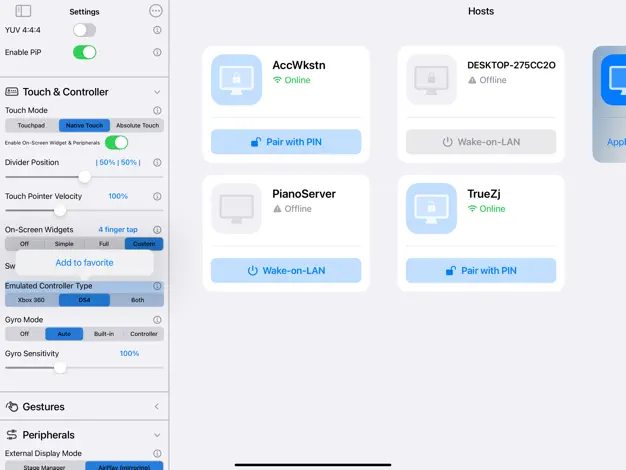The height and width of the screenshot is (470, 626).
Task: Click the 4 finger tap value
Action: click(118, 230)
